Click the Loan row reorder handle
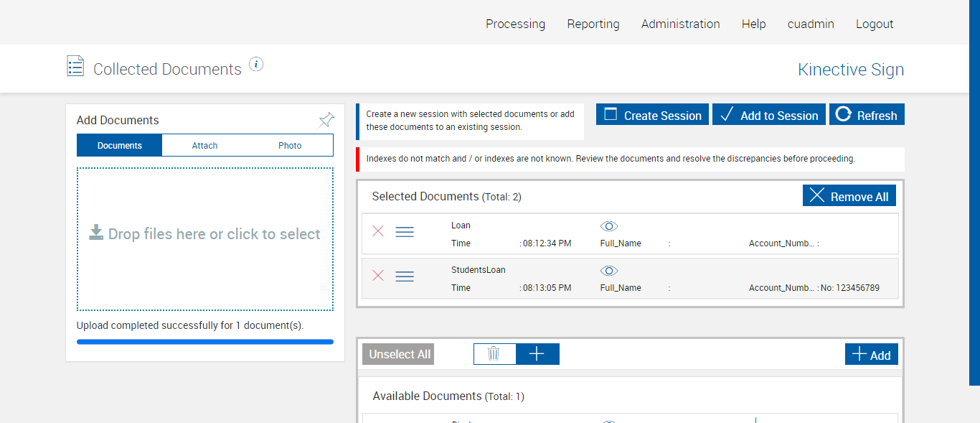 (x=405, y=232)
